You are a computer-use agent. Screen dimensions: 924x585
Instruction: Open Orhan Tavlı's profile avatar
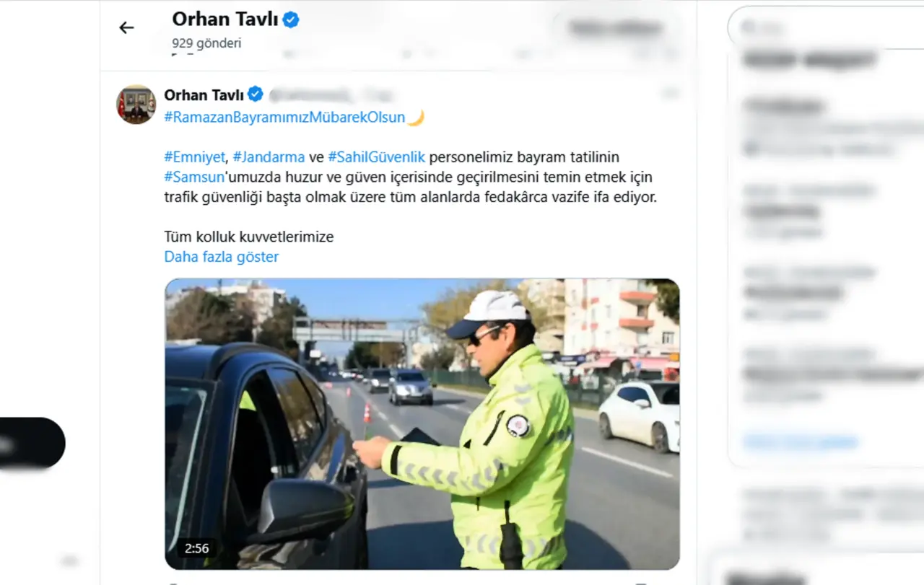pyautogui.click(x=136, y=105)
